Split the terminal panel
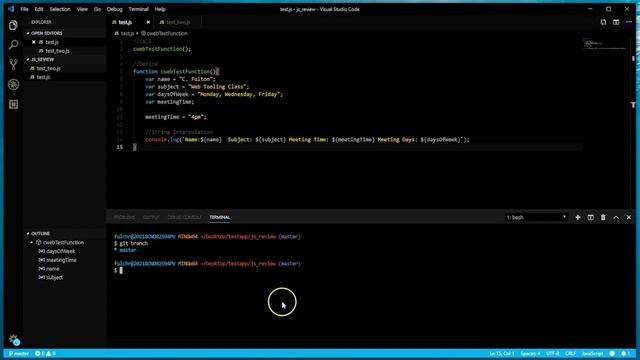 [x=590, y=218]
